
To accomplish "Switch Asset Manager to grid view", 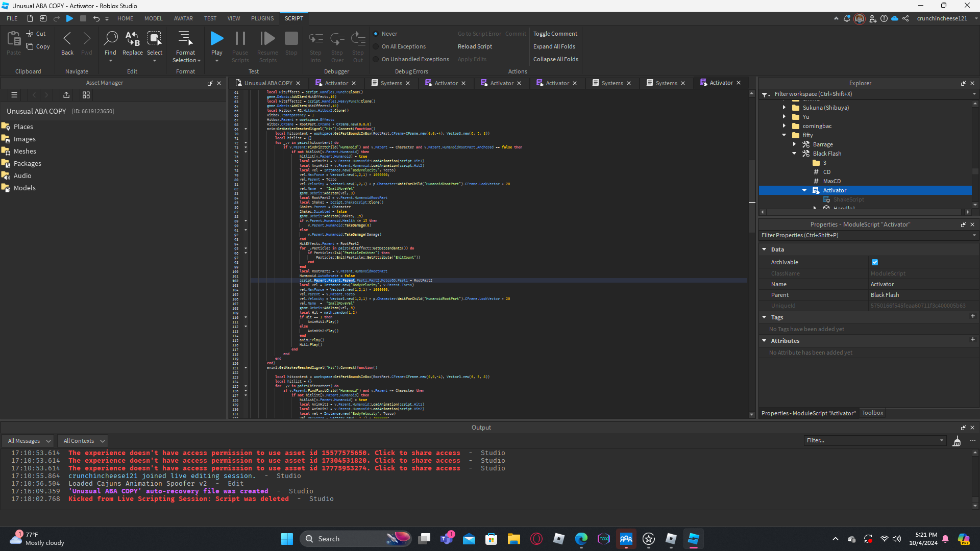I will [x=86, y=95].
